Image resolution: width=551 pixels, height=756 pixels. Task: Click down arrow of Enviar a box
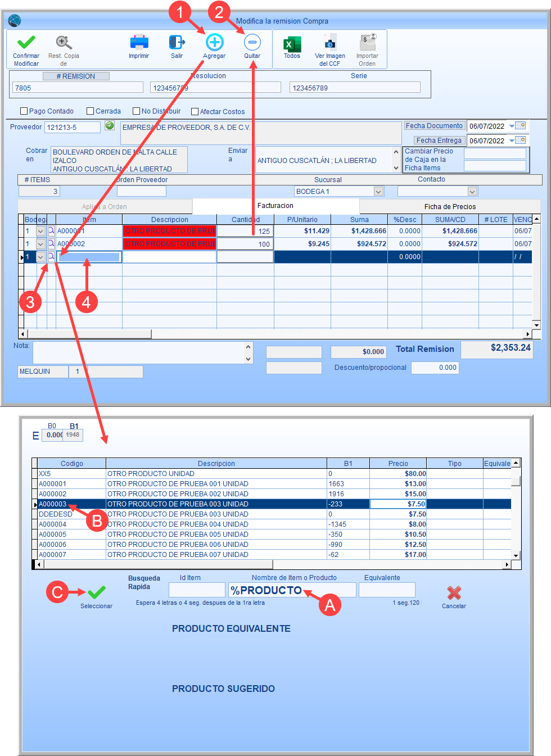click(x=396, y=168)
